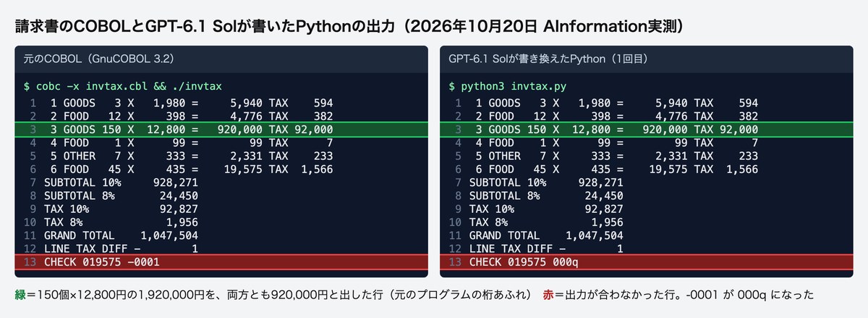Screen dimensions: 868x318
Task: Click green line 3 GOODS 150 X 12,800 in Python panel
Action: (647, 130)
